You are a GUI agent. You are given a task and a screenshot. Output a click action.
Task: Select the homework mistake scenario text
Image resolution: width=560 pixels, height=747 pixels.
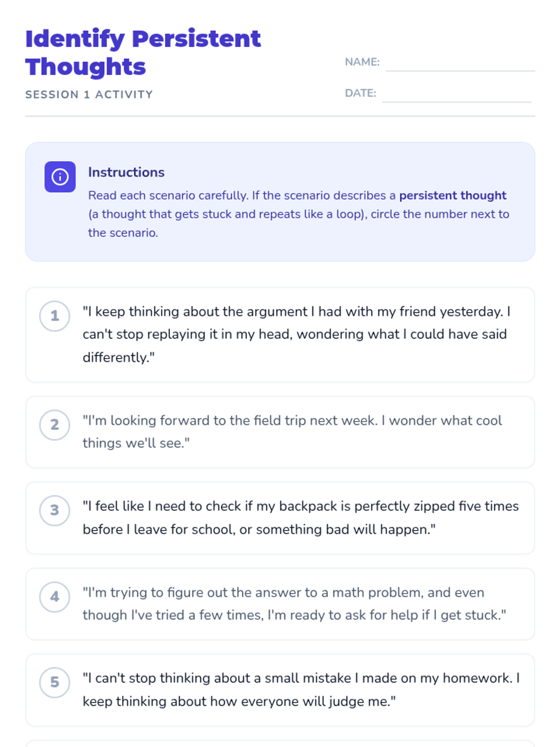[x=301, y=690]
